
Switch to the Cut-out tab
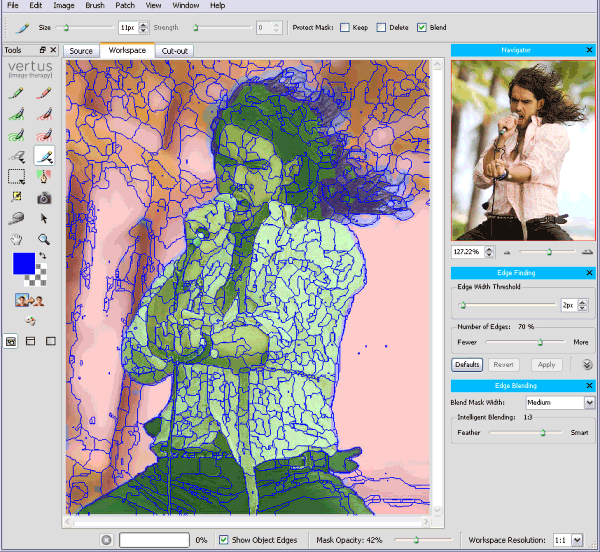(x=176, y=50)
